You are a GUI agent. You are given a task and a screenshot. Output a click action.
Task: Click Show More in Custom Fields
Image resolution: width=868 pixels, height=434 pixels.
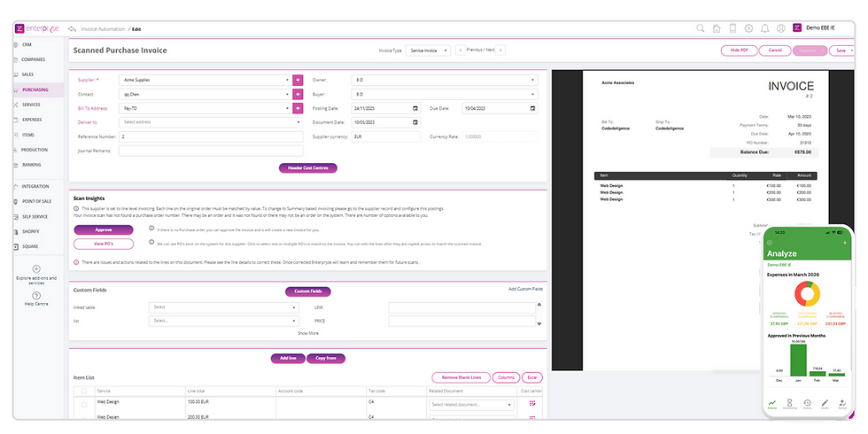coord(308,333)
